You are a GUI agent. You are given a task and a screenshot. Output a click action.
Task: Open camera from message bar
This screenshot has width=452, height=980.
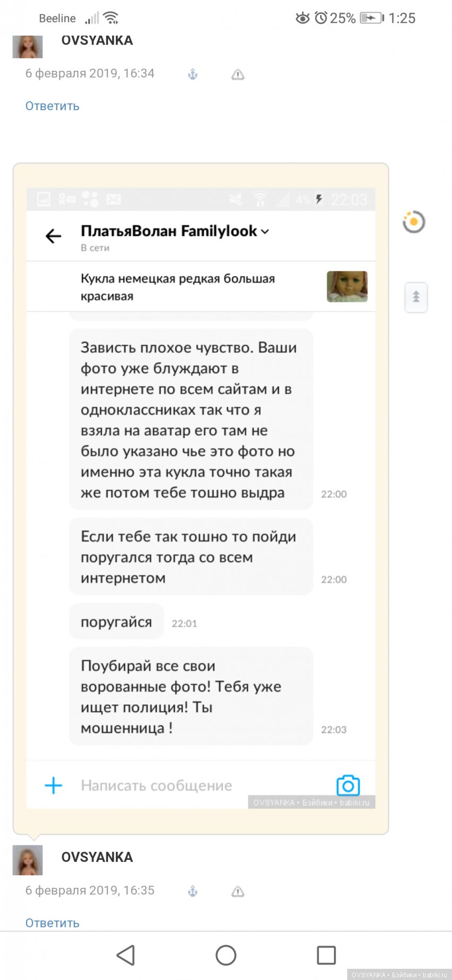tap(348, 785)
